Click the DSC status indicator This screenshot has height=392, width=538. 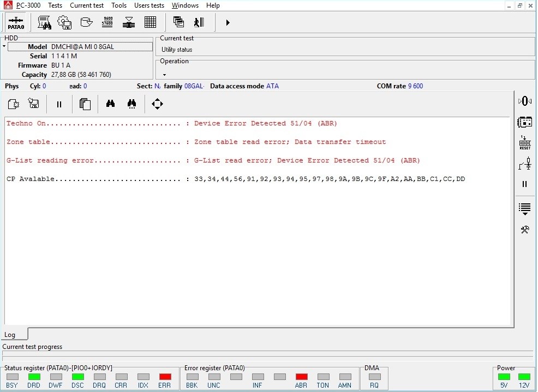pos(78,377)
